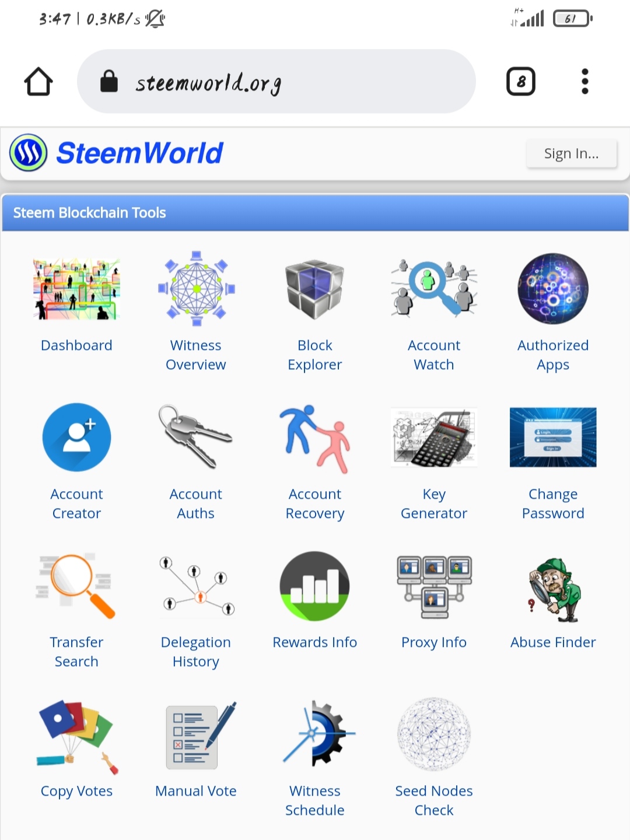
Task: Click the Sign In... button
Action: (572, 153)
